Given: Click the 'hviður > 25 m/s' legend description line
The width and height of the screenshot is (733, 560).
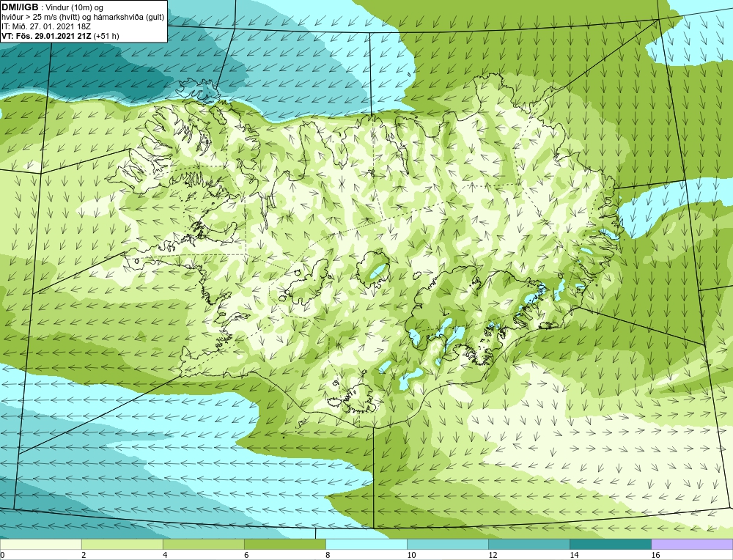Looking at the screenshot, I should (x=83, y=18).
